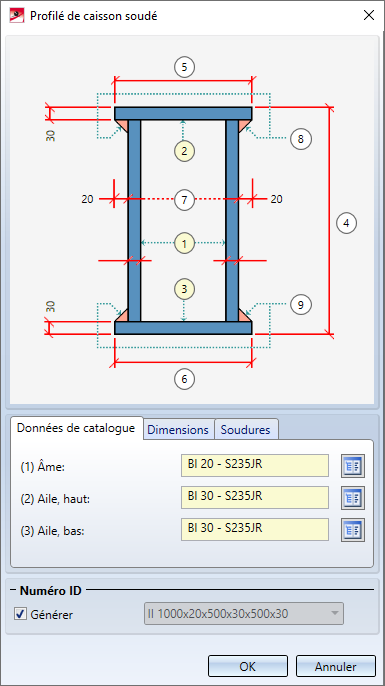Viewport: 385px width, 686px height.
Task: Select the Données de catalogue tab
Action: [76, 428]
